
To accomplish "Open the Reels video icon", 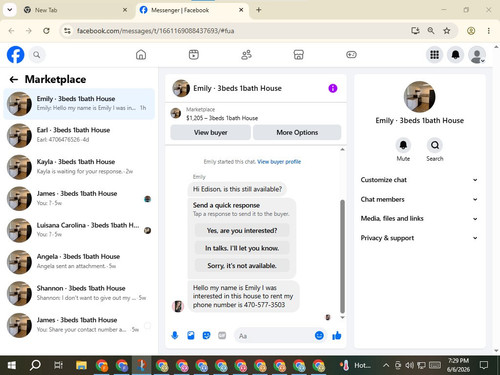I will [x=194, y=55].
